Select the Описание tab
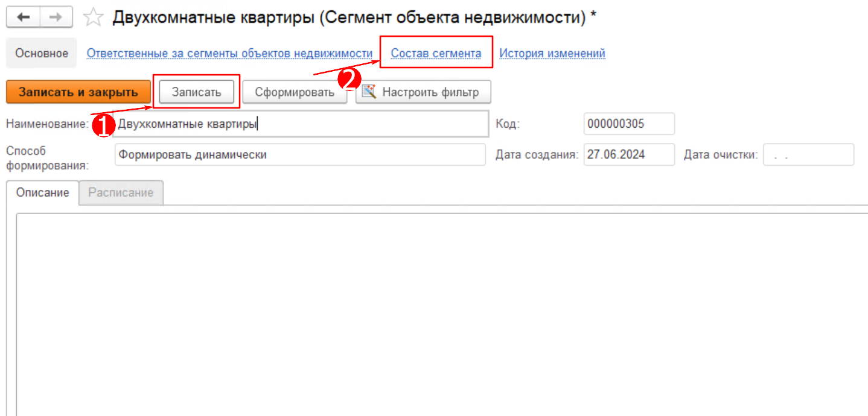The image size is (868, 416). (x=43, y=193)
